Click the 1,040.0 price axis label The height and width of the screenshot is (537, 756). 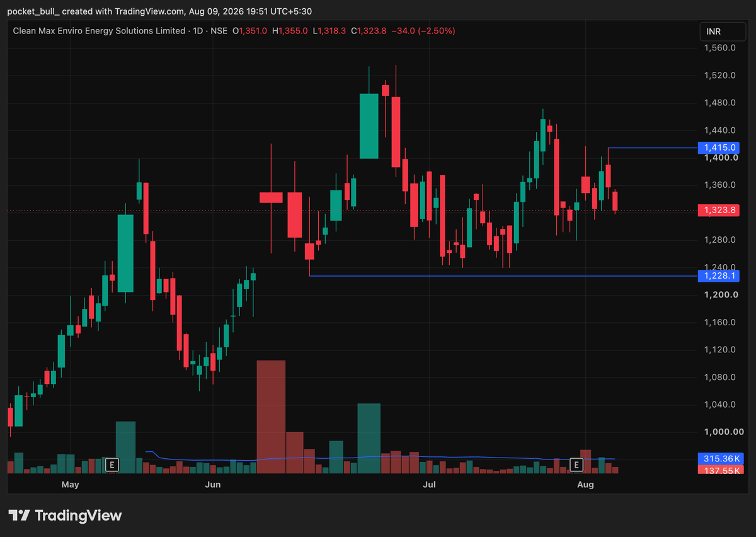tap(721, 405)
